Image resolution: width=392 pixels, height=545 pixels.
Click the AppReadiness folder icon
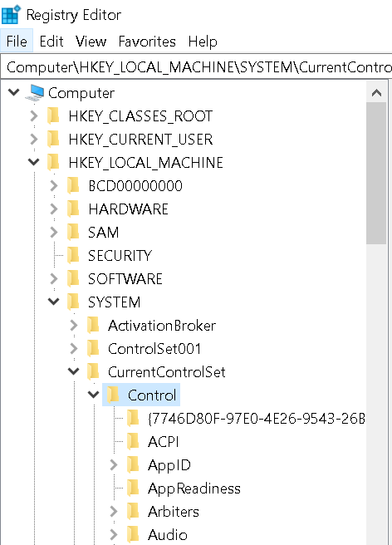point(133,489)
